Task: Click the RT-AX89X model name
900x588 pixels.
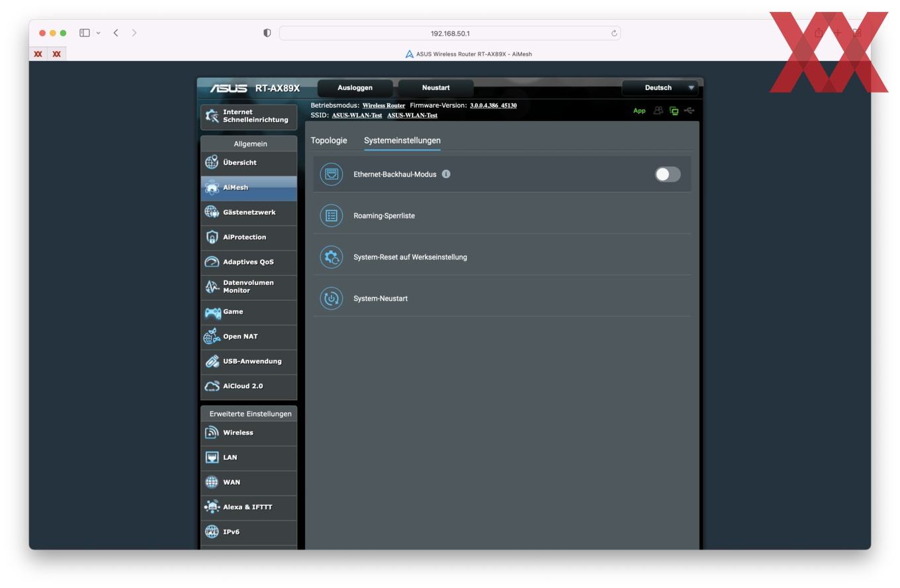Action: pyautogui.click(x=277, y=89)
